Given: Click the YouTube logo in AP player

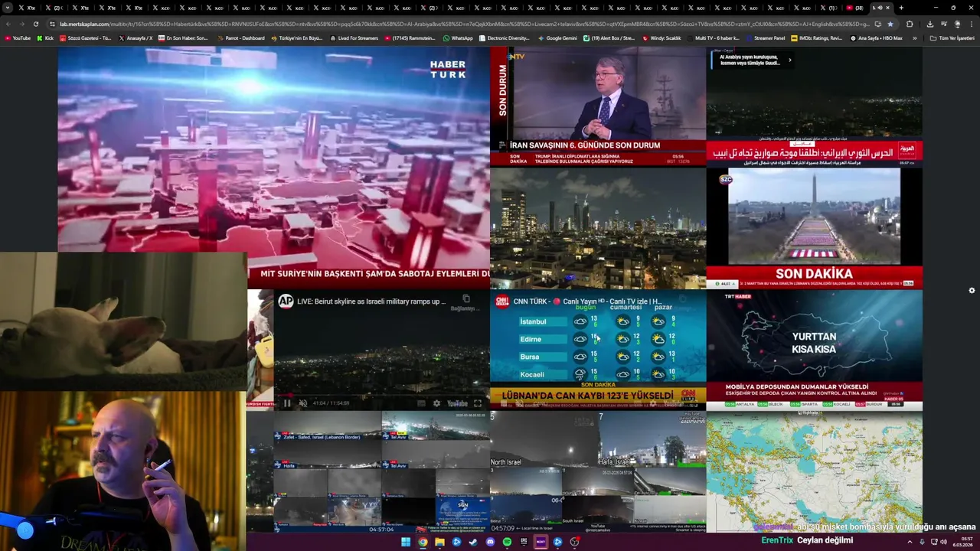Looking at the screenshot, I should pos(457,403).
